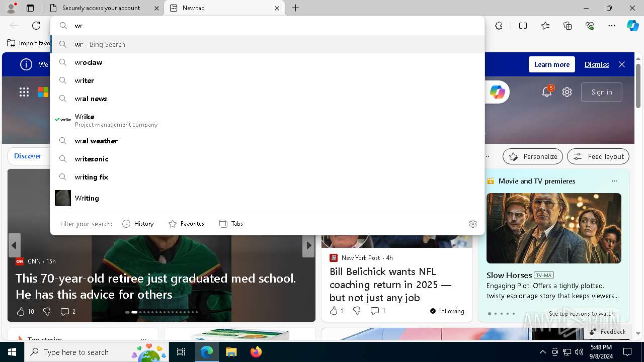
Task: Switch to the New tab tab
Action: (224, 8)
